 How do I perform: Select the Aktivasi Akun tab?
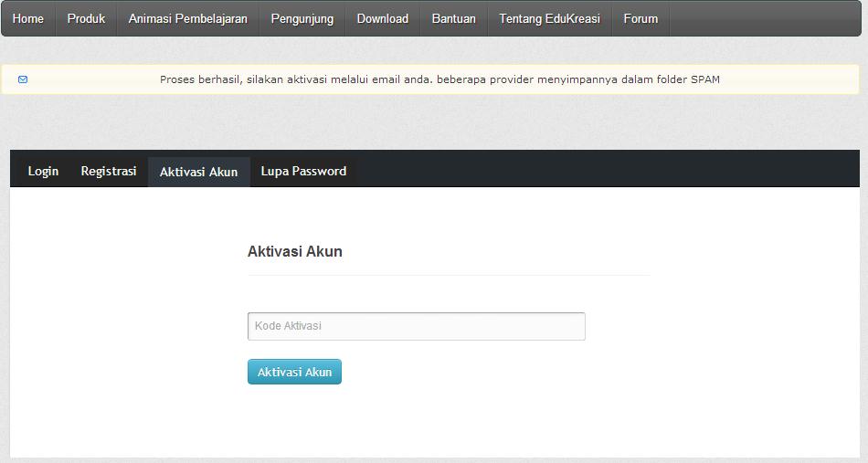pyautogui.click(x=199, y=172)
